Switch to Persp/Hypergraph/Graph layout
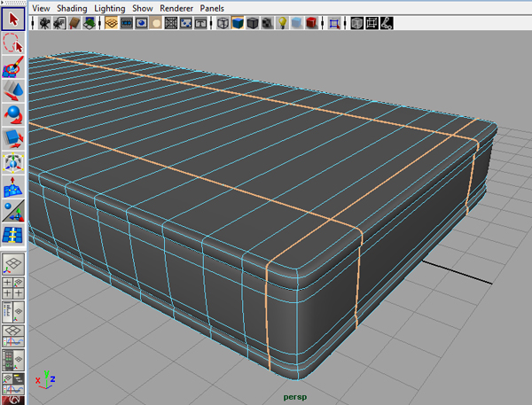 pos(13,384)
